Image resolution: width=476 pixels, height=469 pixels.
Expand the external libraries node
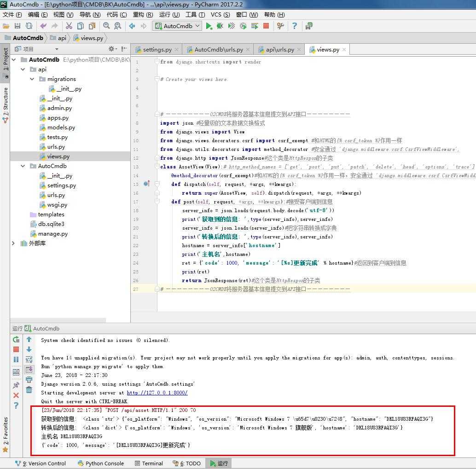[13, 243]
